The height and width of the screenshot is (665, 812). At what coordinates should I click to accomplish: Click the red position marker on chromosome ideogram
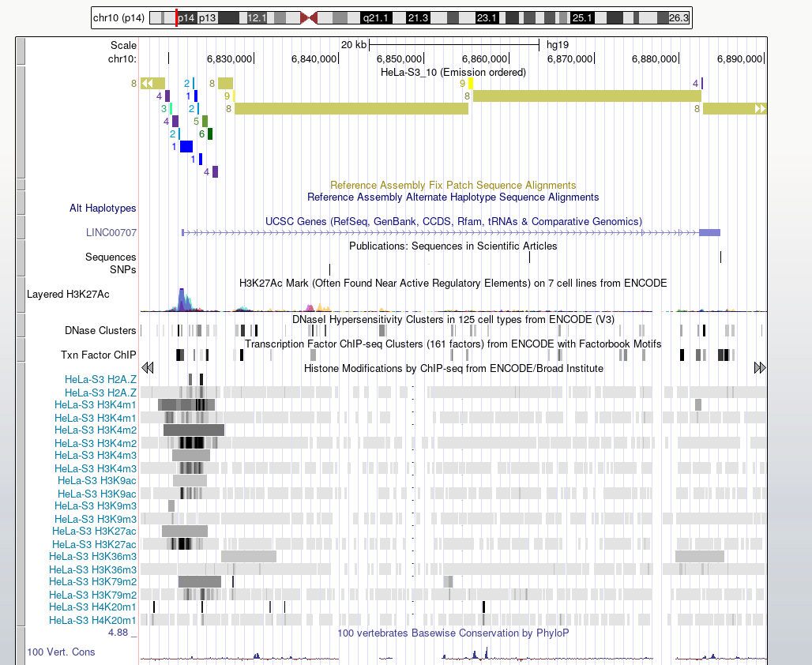pos(177,17)
